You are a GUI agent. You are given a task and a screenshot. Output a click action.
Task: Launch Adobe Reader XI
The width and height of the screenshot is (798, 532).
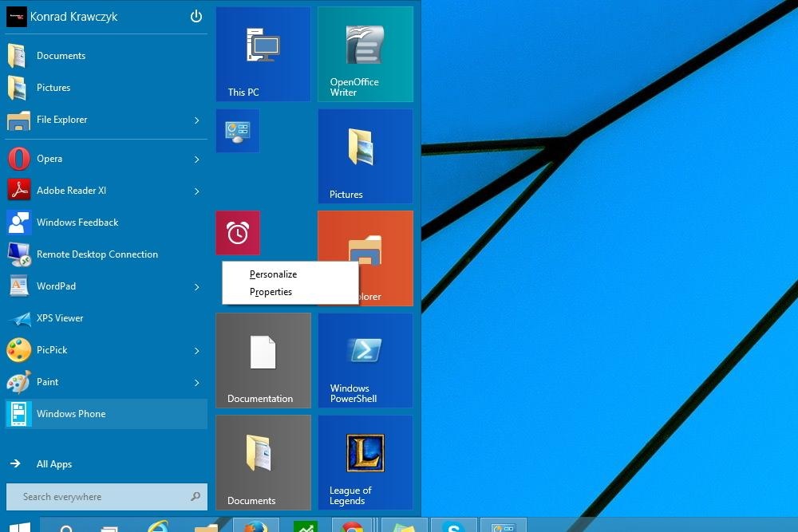(x=106, y=191)
